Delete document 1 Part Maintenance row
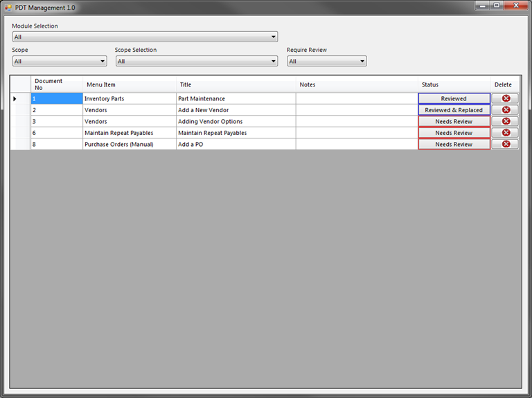Viewport: 532px width, 398px height. (505, 98)
